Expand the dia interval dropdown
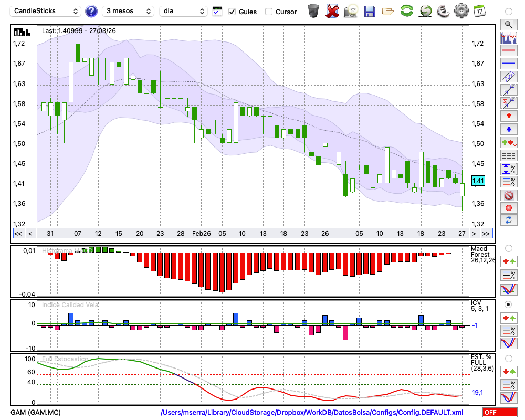This screenshot has width=525, height=420. point(183,11)
